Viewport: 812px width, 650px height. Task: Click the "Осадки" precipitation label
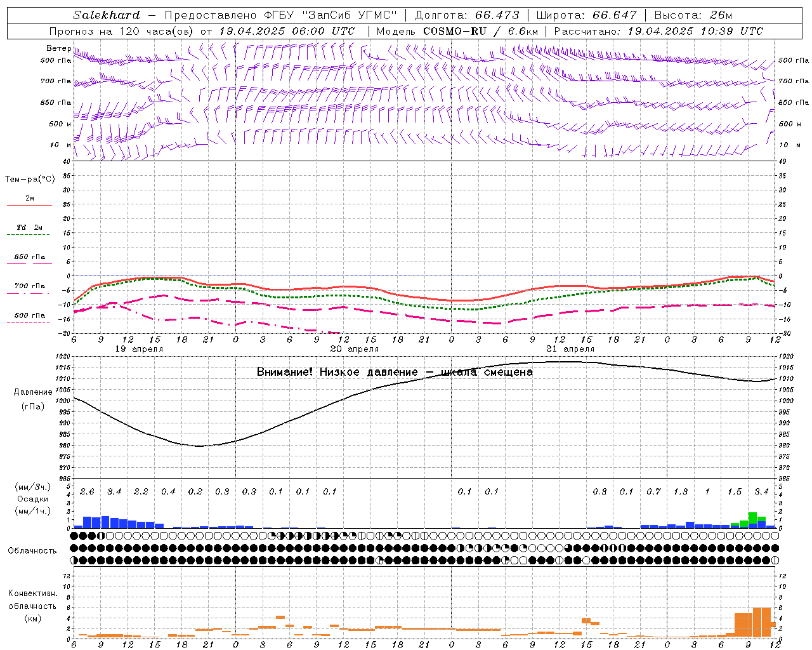click(x=32, y=500)
